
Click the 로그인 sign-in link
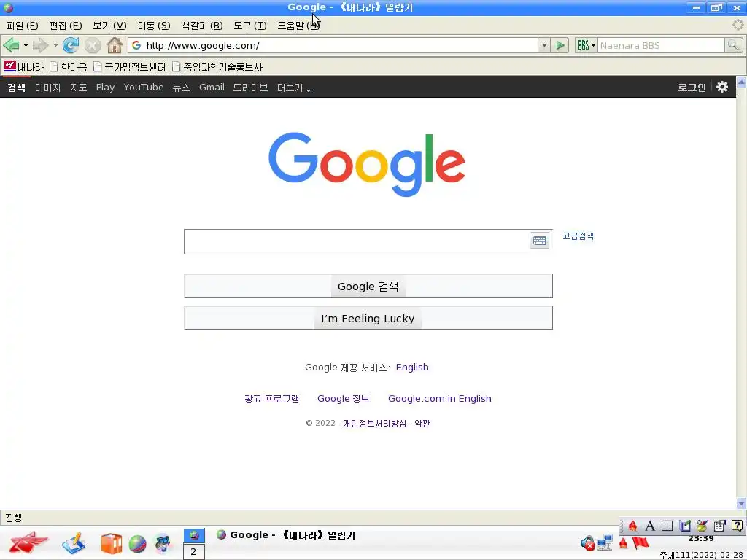point(692,87)
